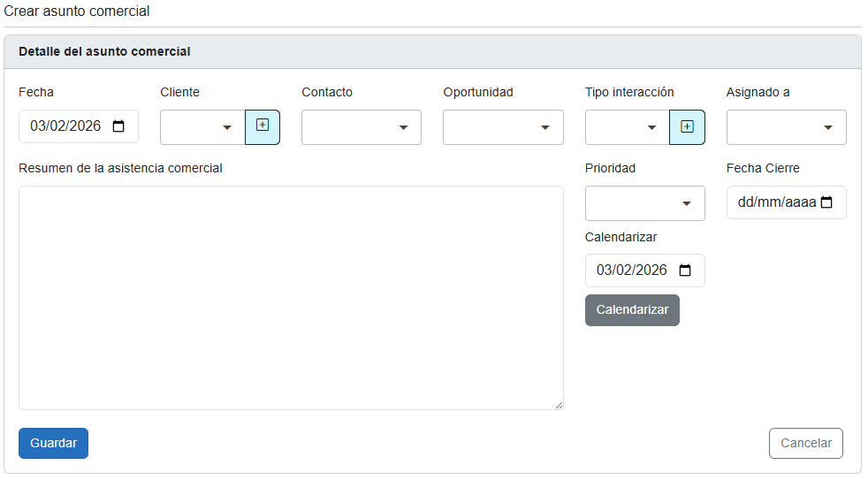The width and height of the screenshot is (868, 480).
Task: Open the Contacto dropdown list
Action: click(x=361, y=127)
